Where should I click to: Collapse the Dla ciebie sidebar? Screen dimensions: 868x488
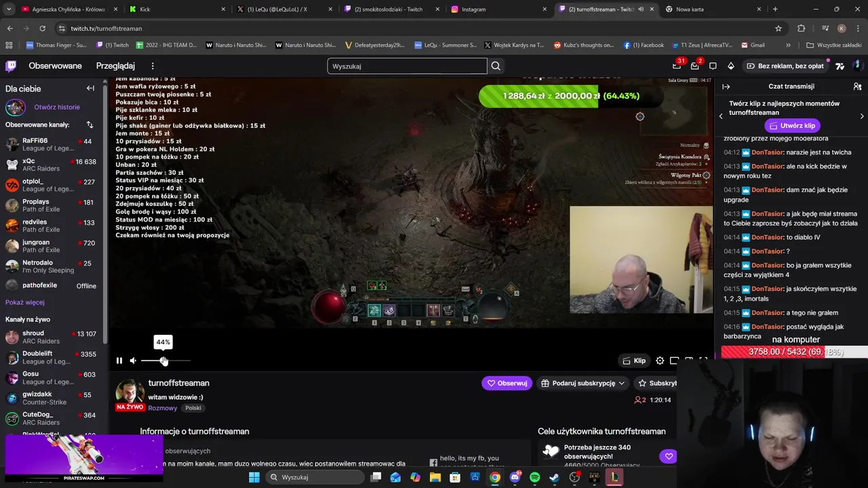point(90,88)
